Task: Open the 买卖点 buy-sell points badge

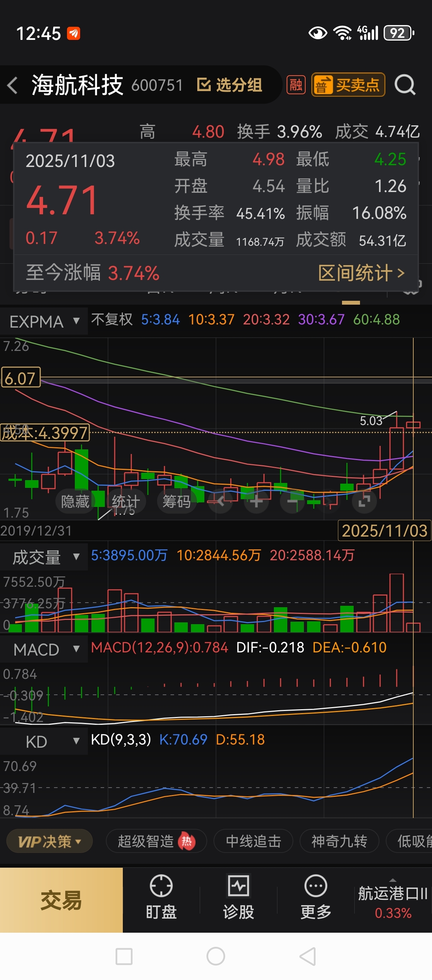Action: click(348, 85)
